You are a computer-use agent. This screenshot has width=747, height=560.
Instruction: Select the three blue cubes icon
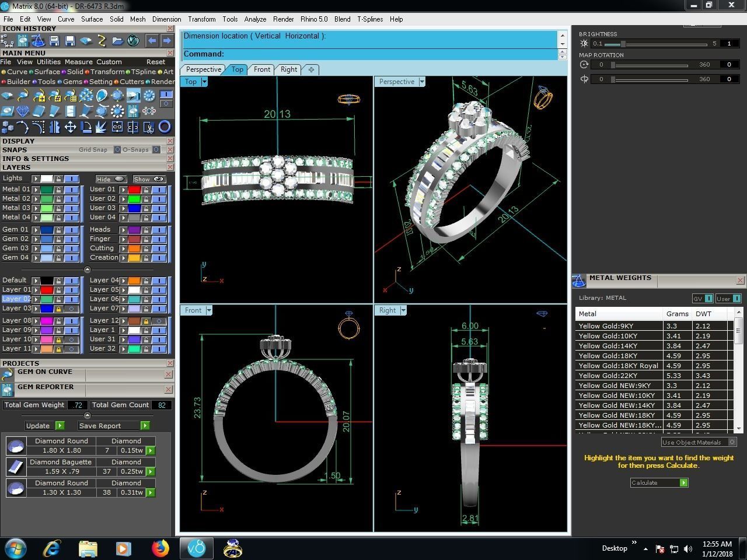[7, 127]
